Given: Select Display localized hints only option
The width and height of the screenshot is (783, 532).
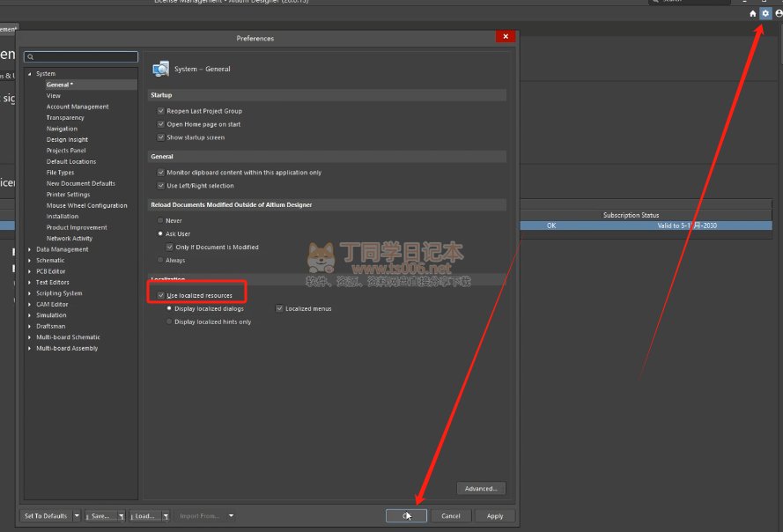Looking at the screenshot, I should [x=169, y=321].
